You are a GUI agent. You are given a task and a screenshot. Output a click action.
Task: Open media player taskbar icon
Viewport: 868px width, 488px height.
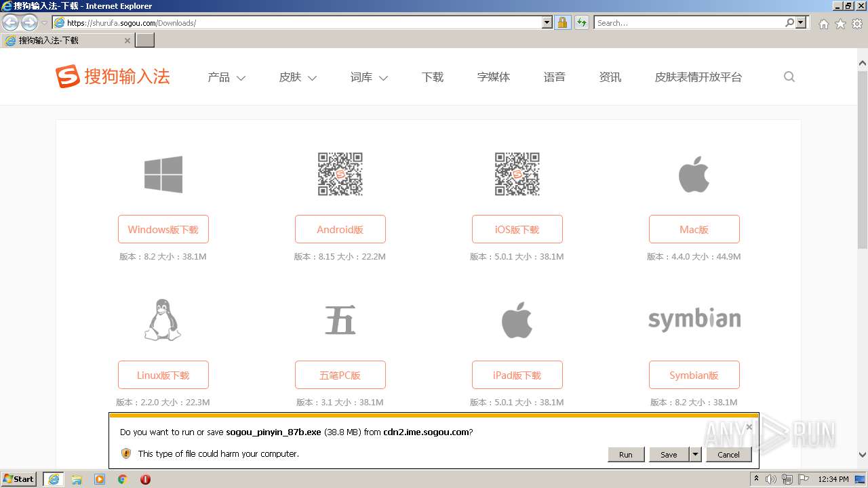click(x=100, y=479)
